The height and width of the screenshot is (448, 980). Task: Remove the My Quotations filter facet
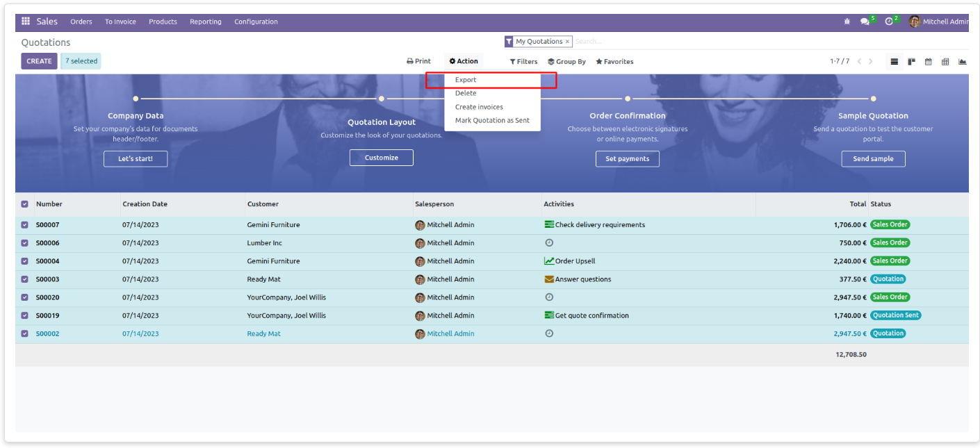567,42
